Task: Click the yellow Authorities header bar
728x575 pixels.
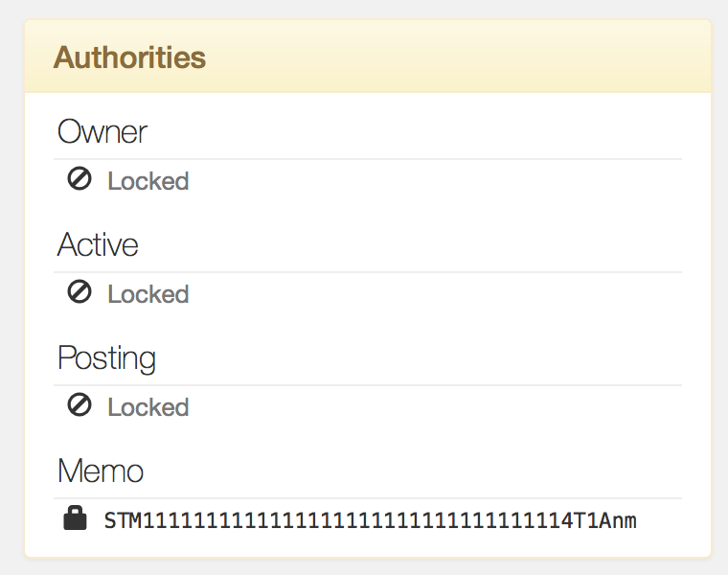Action: click(368, 57)
